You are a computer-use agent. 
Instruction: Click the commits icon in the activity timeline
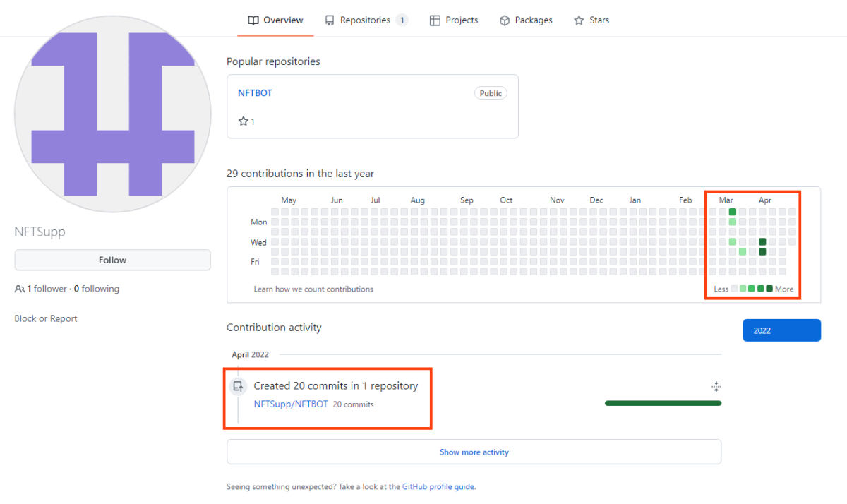(238, 386)
